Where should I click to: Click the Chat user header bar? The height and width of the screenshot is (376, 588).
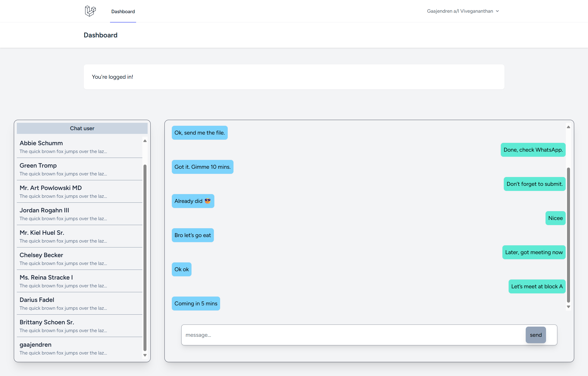click(82, 128)
